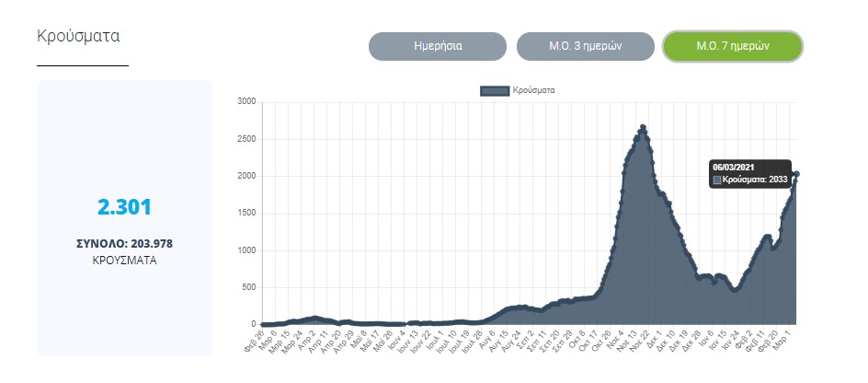Image resolution: width=868 pixels, height=383 pixels.
Task: Switch to Μ.Ο. 3 ημερών average
Action: click(586, 46)
